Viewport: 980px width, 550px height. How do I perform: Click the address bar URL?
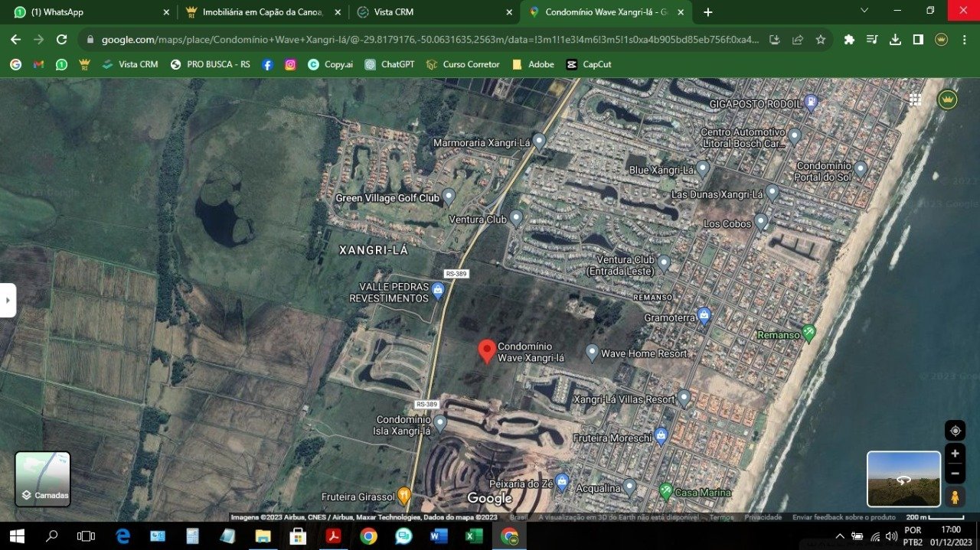(x=429, y=40)
